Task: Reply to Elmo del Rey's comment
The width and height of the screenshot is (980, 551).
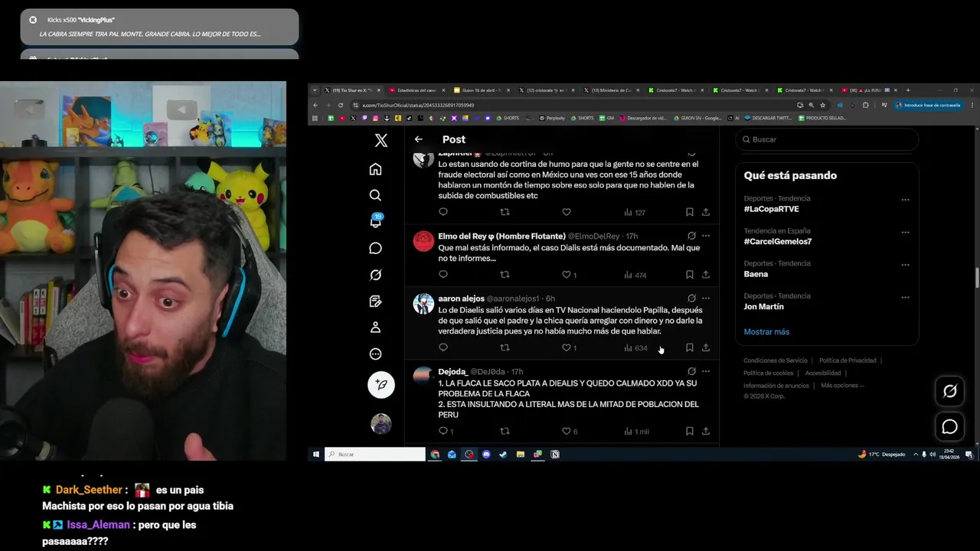Action: coord(443,275)
